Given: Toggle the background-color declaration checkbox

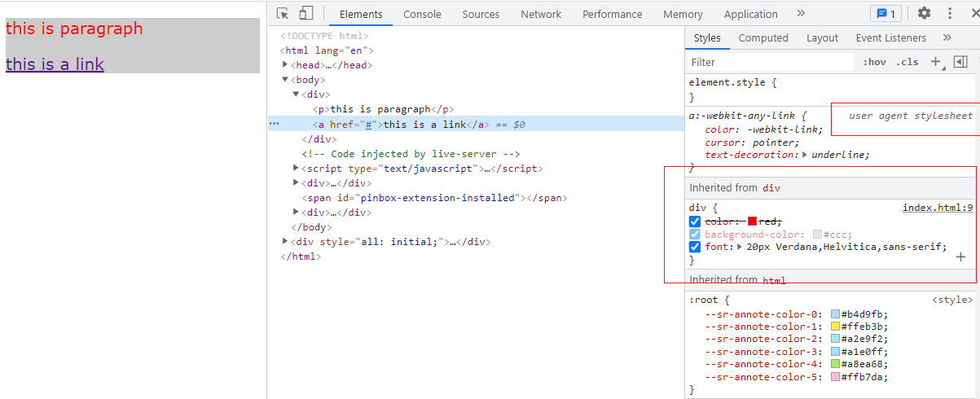Looking at the screenshot, I should 695,235.
